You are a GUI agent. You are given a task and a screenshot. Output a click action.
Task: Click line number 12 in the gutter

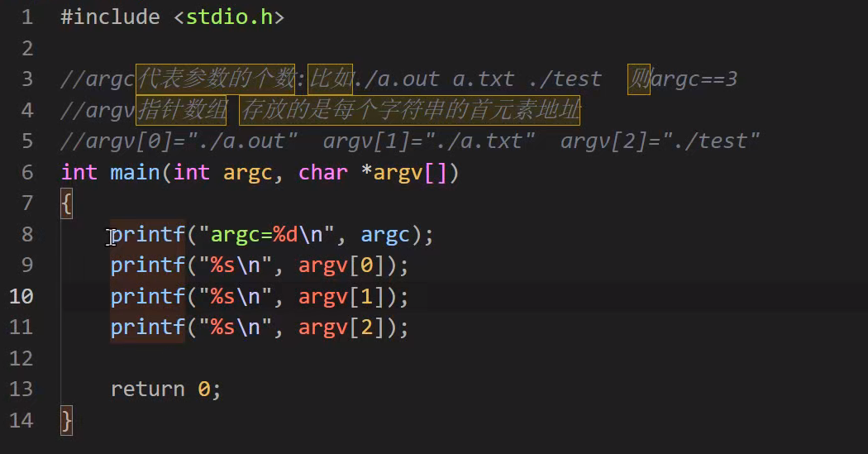click(x=21, y=358)
